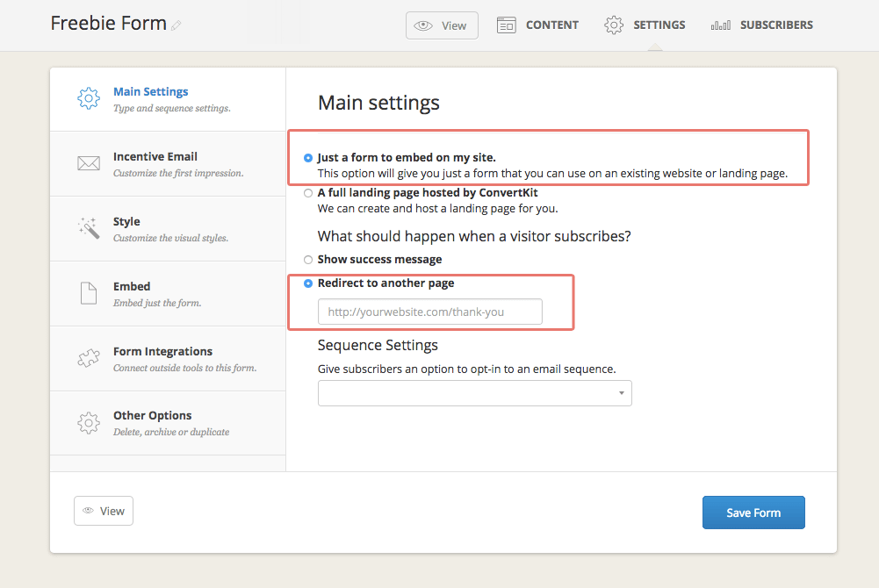Select the Embed page icon

[x=88, y=292]
